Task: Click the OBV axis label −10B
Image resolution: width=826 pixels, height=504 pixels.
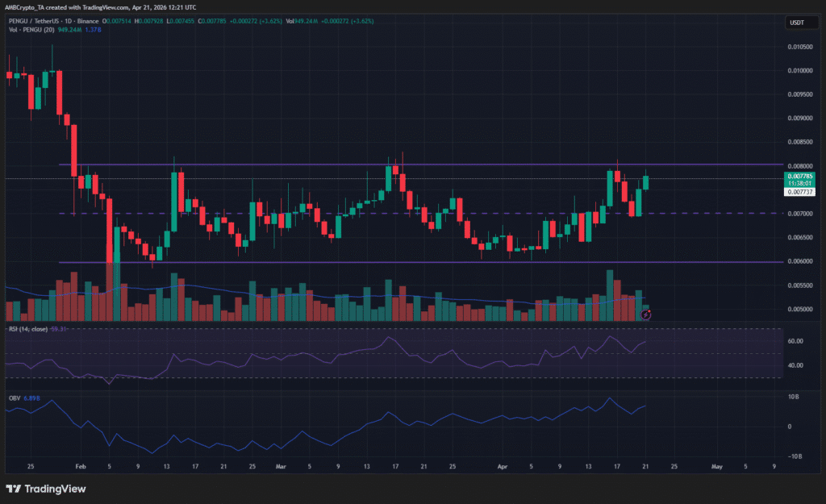Action: (x=795, y=456)
